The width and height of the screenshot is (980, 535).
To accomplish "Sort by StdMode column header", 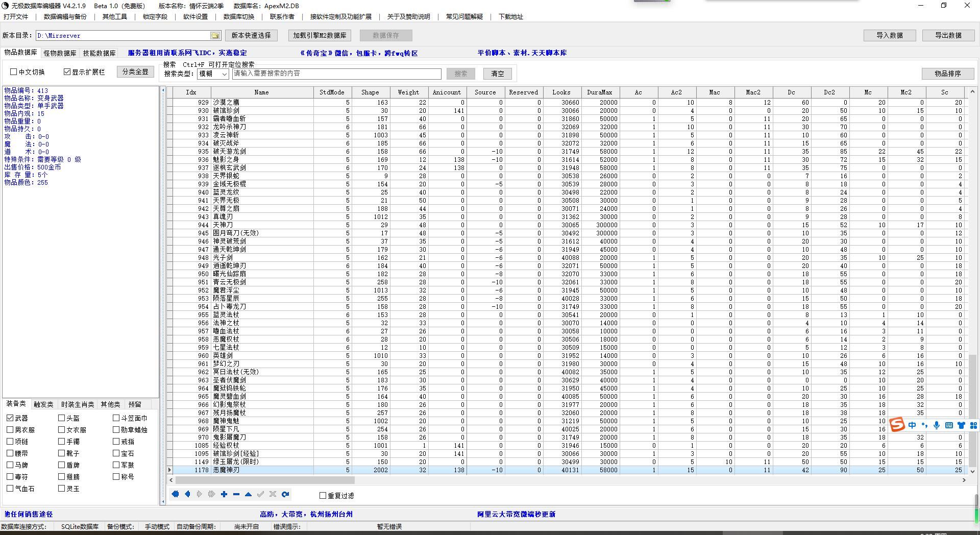I will [x=332, y=92].
